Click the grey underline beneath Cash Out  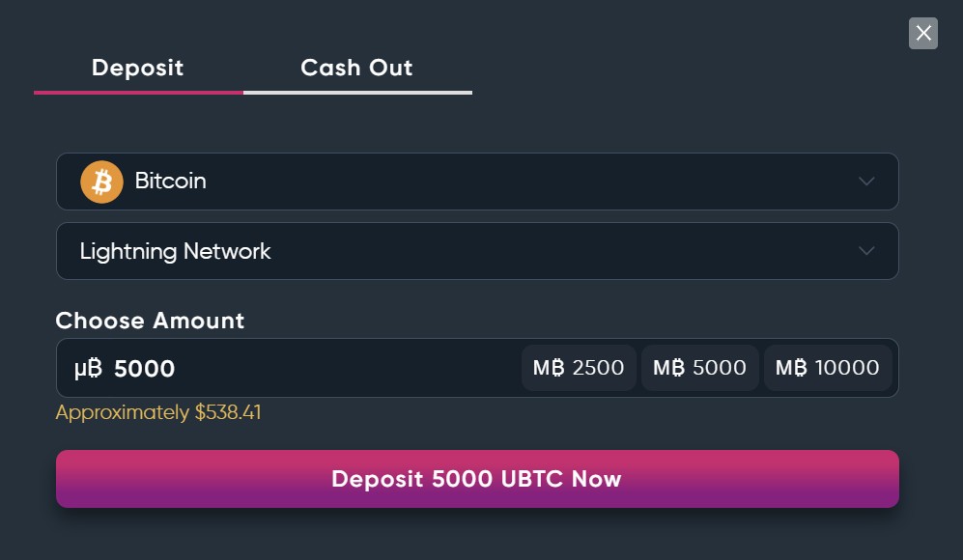(357, 93)
